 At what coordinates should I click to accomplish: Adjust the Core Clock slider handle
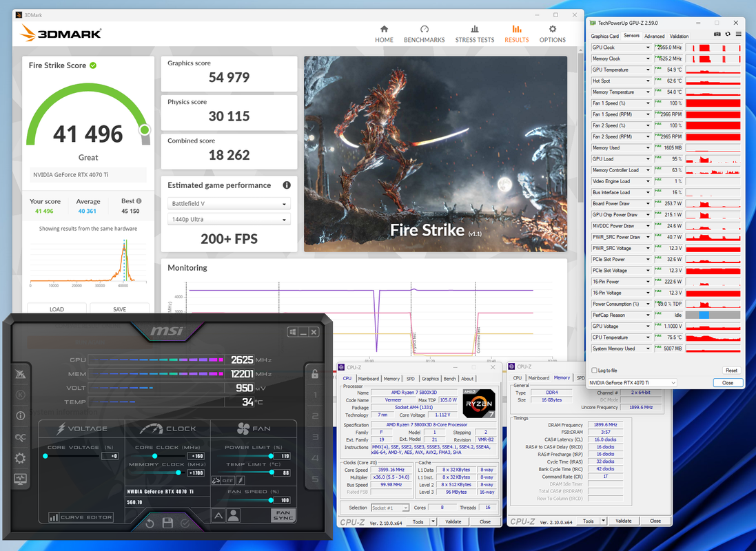[155, 456]
